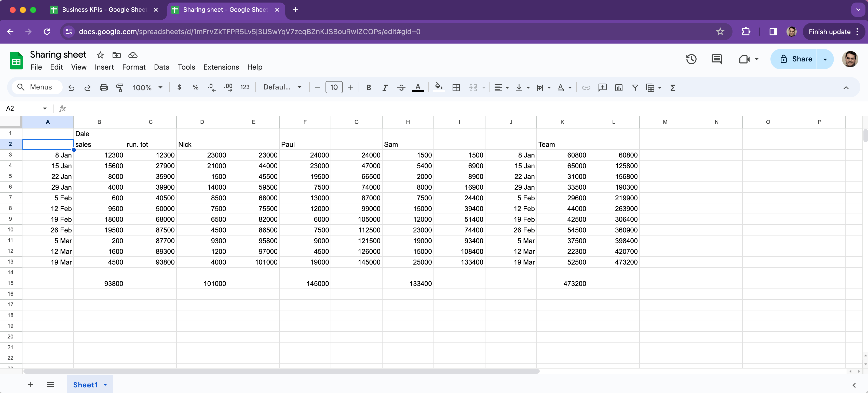This screenshot has width=868, height=393.
Task: Open the comments panel icon
Action: pyautogui.click(x=716, y=59)
